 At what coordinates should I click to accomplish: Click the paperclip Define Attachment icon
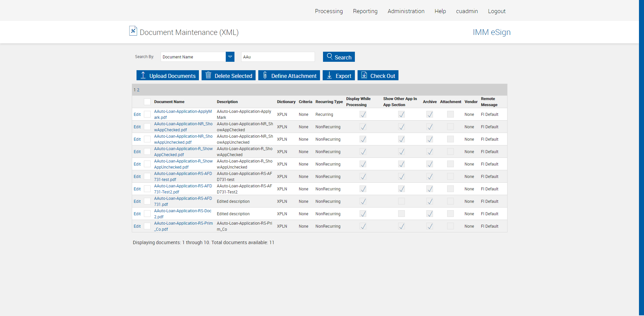point(265,75)
